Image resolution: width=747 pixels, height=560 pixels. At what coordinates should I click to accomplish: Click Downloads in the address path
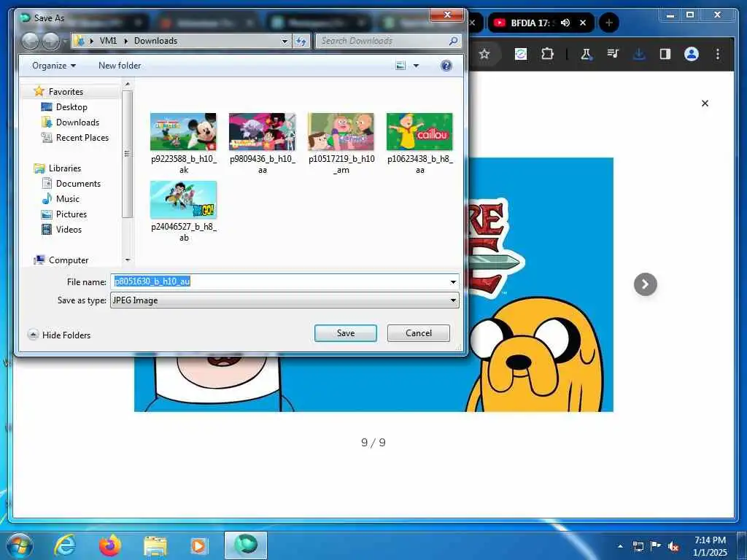pos(156,41)
